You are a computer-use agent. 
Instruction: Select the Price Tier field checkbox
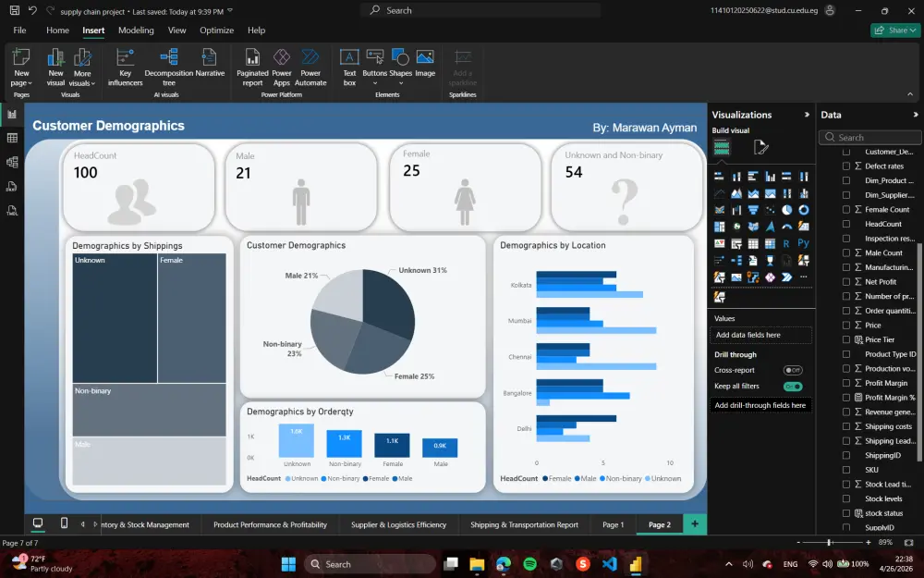(846, 339)
